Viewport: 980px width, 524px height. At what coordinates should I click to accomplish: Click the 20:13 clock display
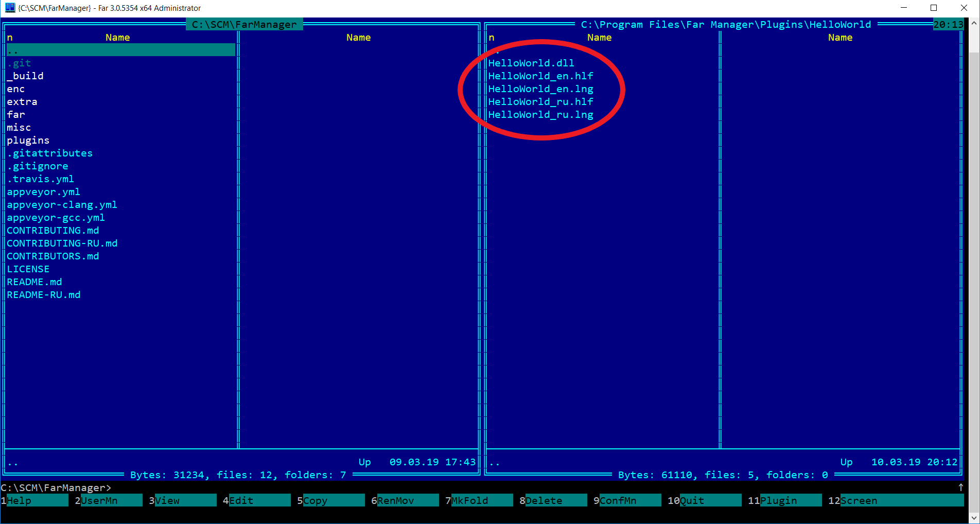pyautogui.click(x=949, y=24)
